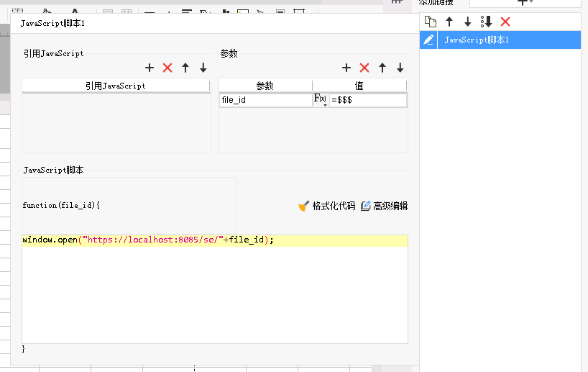This screenshot has width=588, height=372.
Task: Rename JavaScript脚本1 with pencil icon
Action: point(428,40)
